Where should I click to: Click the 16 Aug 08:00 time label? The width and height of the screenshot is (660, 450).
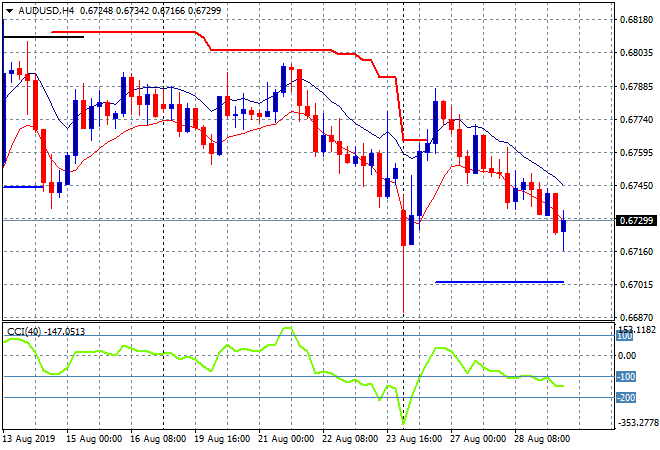pyautogui.click(x=158, y=439)
